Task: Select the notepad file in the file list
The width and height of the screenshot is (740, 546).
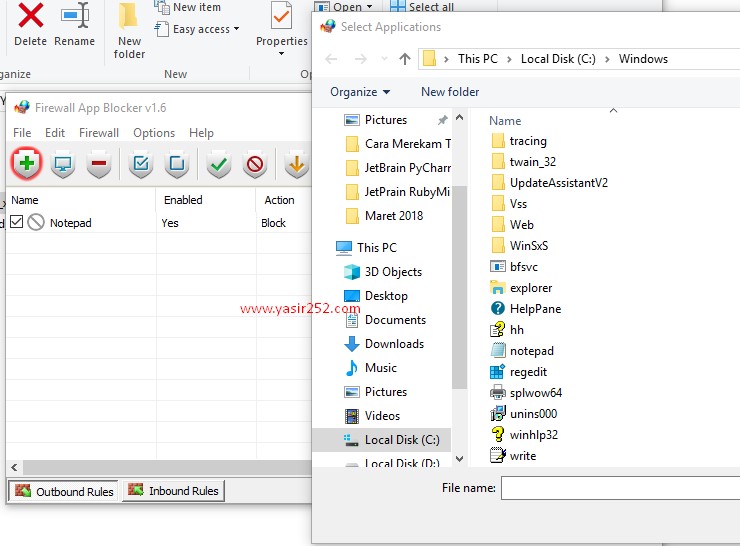Action: click(522, 351)
